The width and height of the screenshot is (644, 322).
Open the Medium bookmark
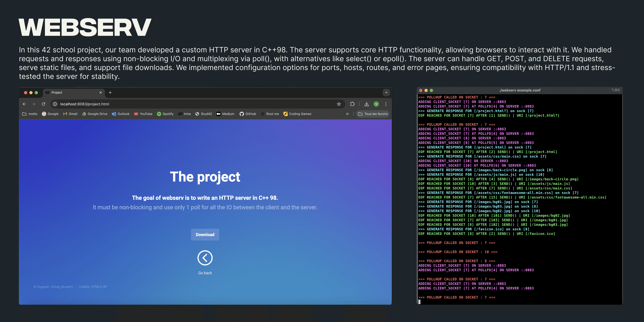pyautogui.click(x=226, y=114)
